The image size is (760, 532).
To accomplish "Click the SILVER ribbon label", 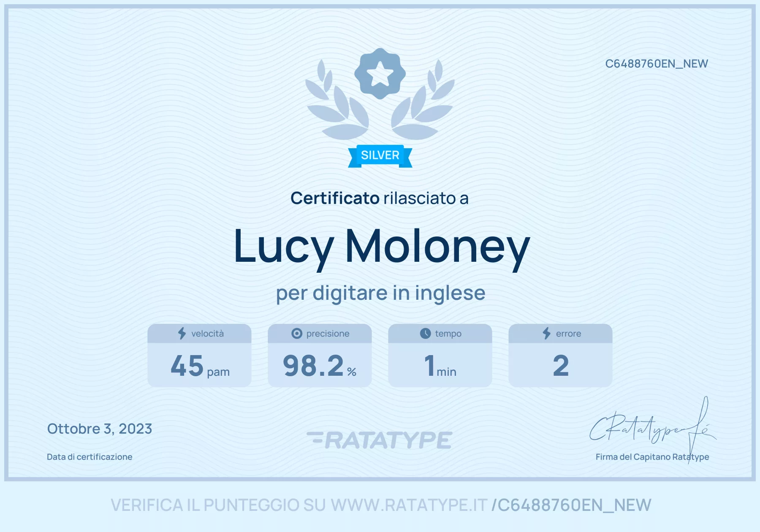I will click(380, 156).
